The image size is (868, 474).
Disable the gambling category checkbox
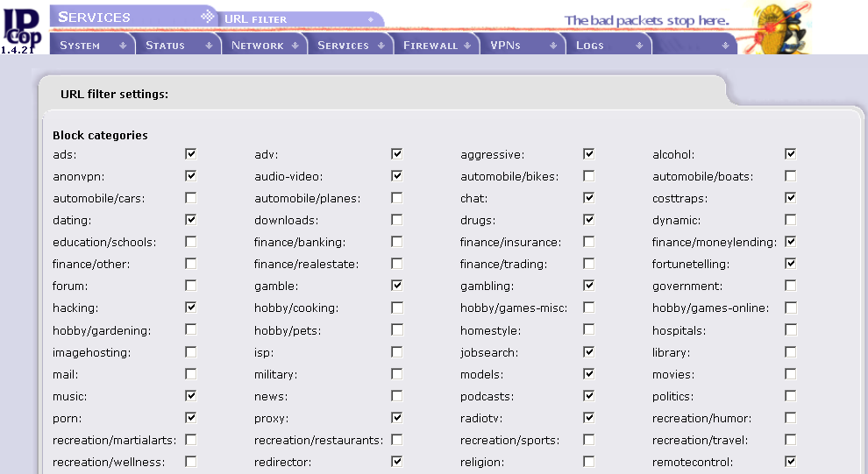pyautogui.click(x=589, y=286)
